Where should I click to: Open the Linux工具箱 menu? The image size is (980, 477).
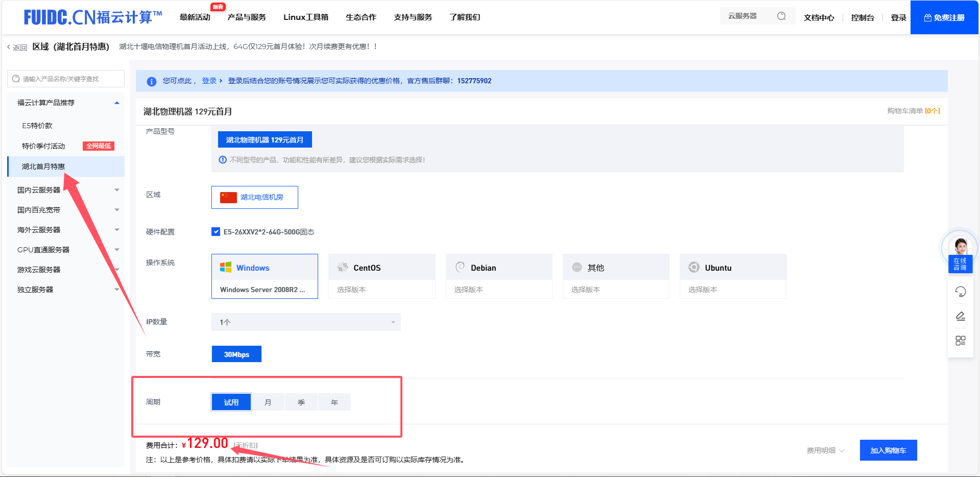coord(305,17)
